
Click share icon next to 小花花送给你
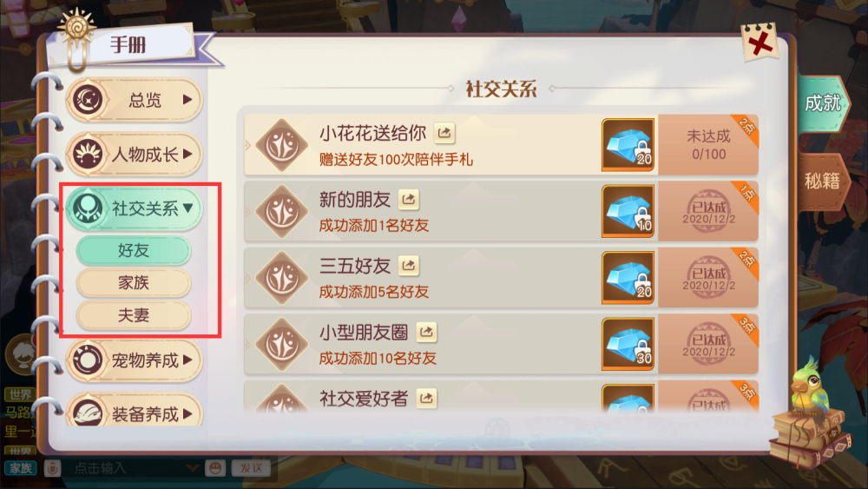pyautogui.click(x=444, y=133)
